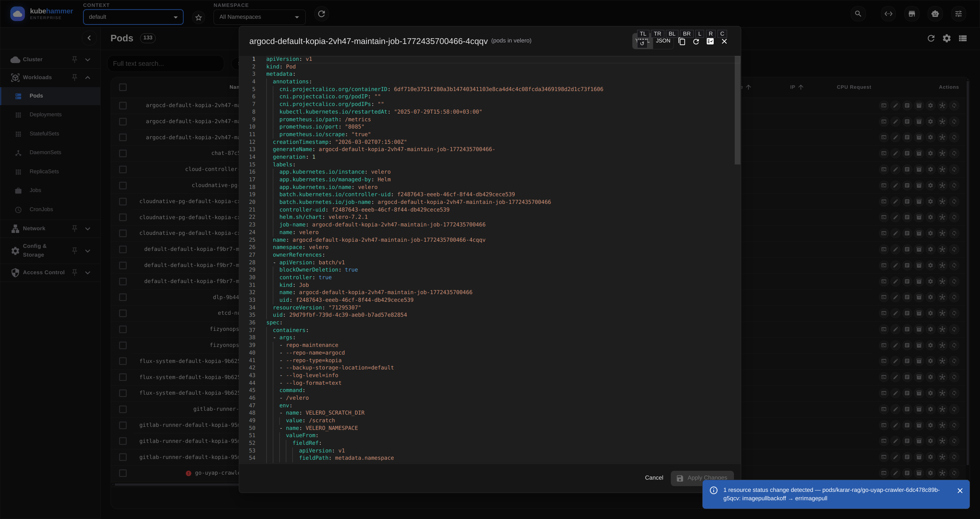Click the YAML editor vertical scrollbar

(737, 111)
